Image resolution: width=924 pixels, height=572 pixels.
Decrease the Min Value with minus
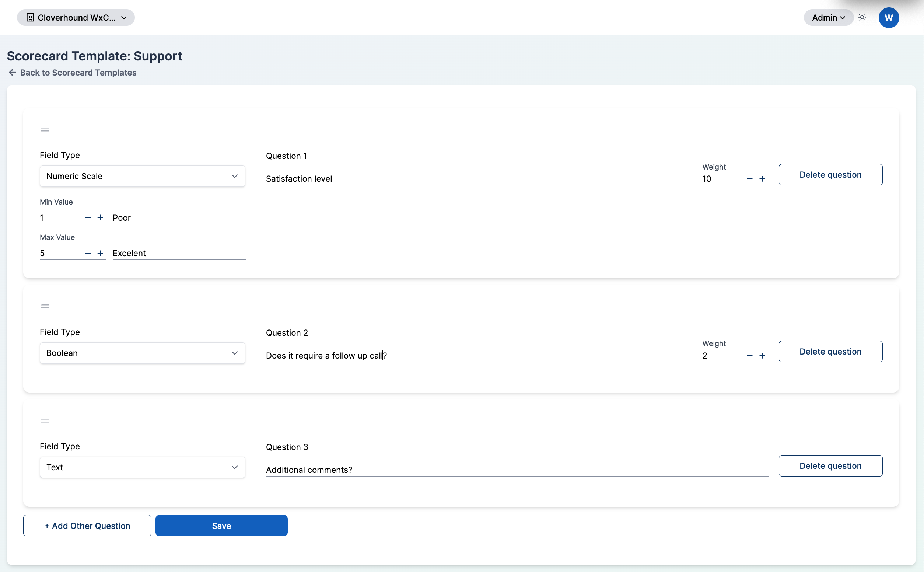88,217
